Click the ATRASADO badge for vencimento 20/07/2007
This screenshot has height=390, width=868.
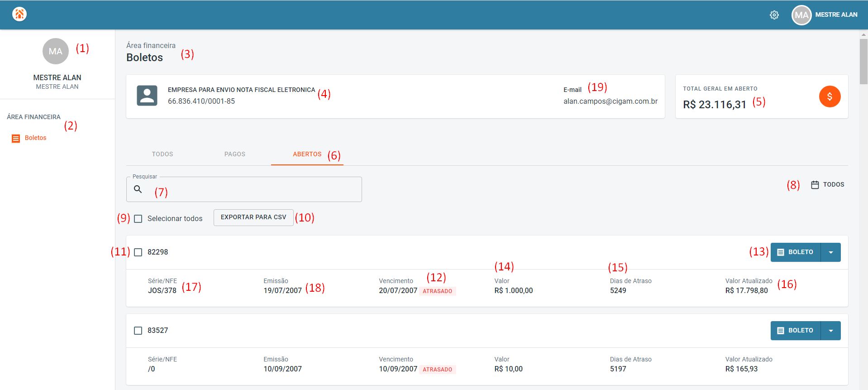(x=437, y=291)
